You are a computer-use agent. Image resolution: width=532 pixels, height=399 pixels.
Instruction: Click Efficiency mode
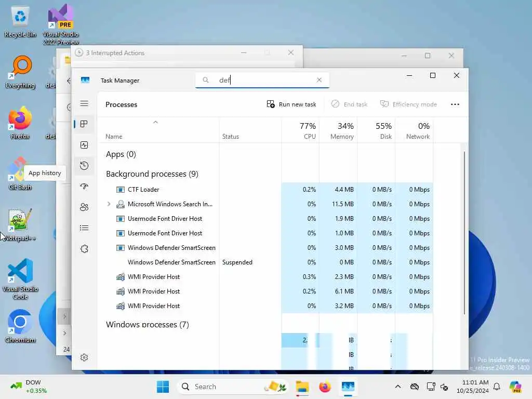coord(408,104)
